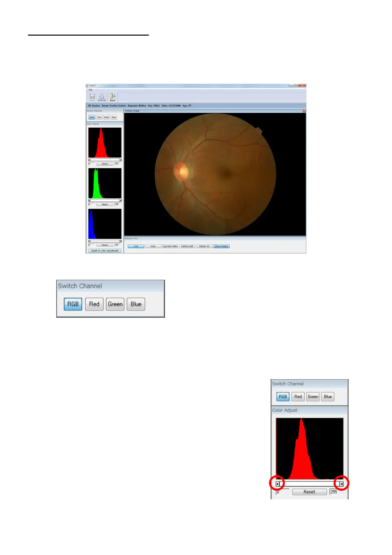Click the blue histogram in the 3DOCT window
The height and width of the screenshot is (555, 392).
point(105,224)
